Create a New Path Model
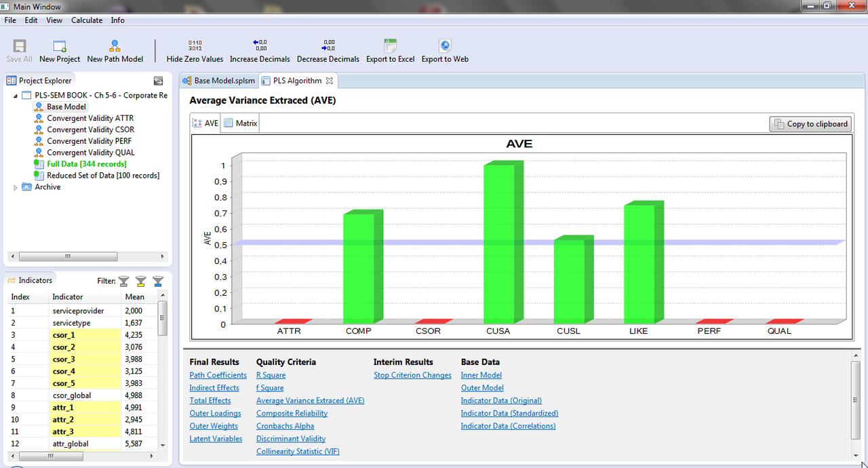The height and width of the screenshot is (468, 868). [x=115, y=46]
